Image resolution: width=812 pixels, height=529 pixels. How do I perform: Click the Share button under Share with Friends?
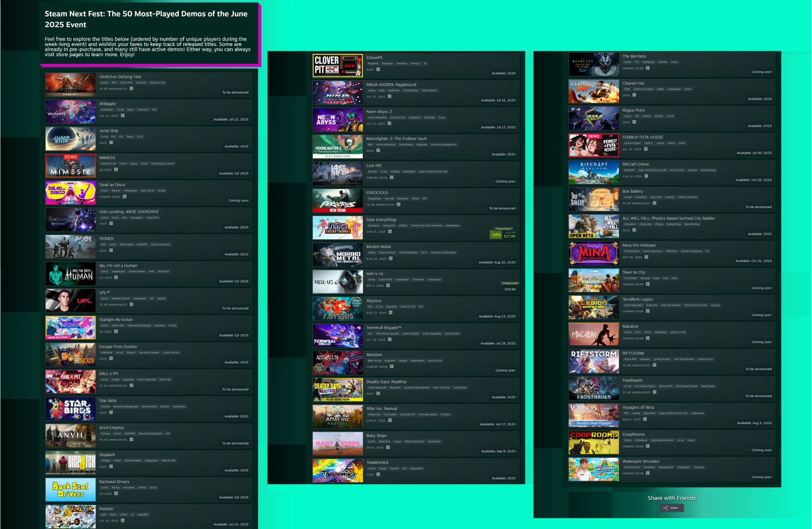pos(671,508)
